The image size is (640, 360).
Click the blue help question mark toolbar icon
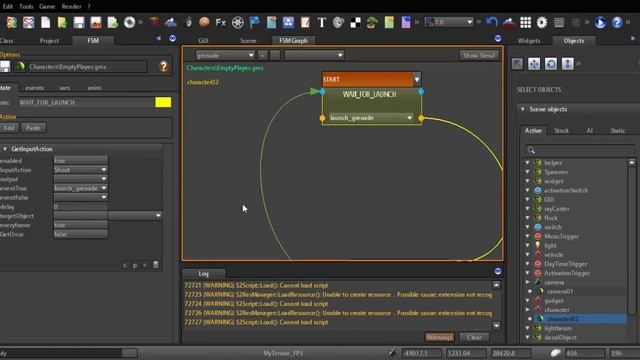(617, 22)
